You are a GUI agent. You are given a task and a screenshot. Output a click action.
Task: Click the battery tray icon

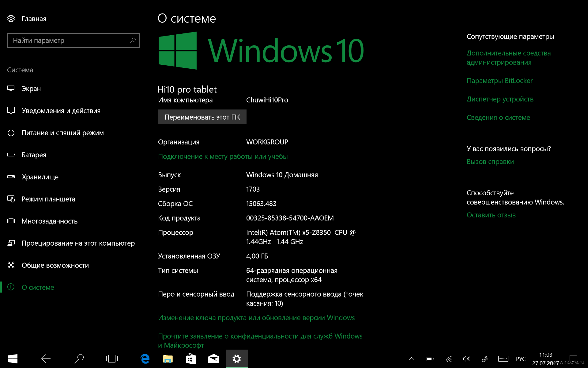430,359
